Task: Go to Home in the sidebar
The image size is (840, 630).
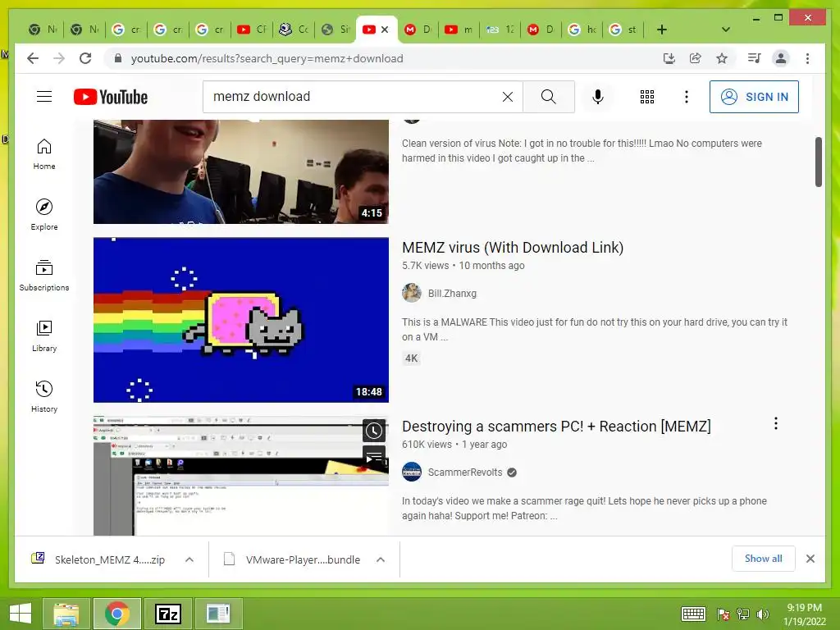Action: [x=44, y=154]
